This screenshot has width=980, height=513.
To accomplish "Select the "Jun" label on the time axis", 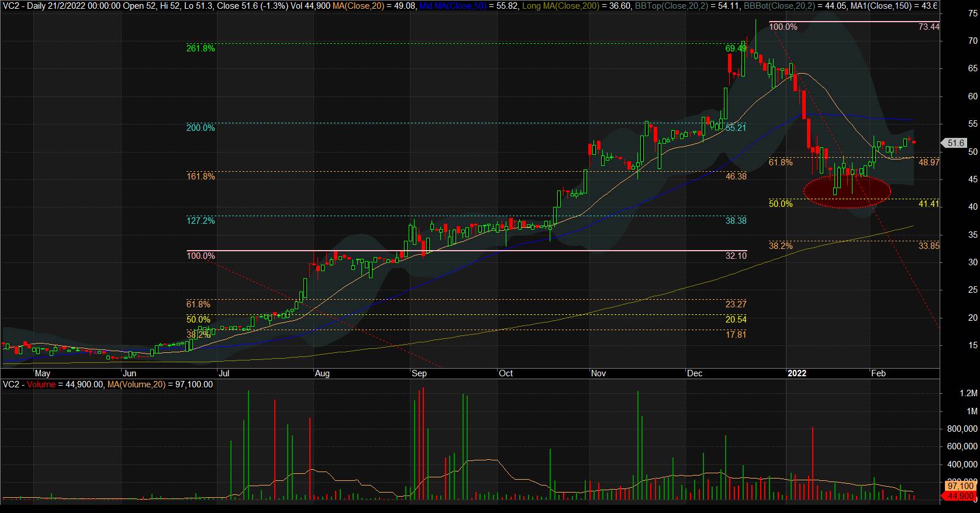I will pyautogui.click(x=129, y=373).
